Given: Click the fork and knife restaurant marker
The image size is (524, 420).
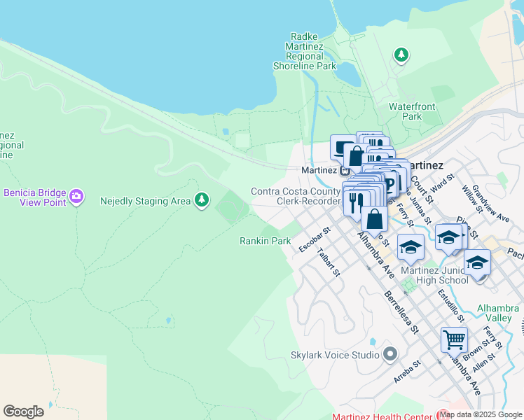Looking at the screenshot, I should click(x=356, y=203).
